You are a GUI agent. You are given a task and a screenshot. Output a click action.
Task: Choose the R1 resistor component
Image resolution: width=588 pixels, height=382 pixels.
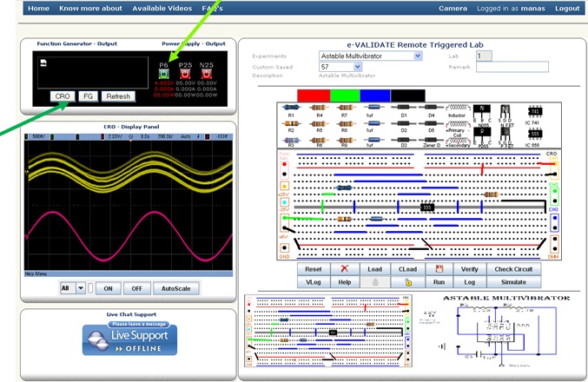click(291, 108)
